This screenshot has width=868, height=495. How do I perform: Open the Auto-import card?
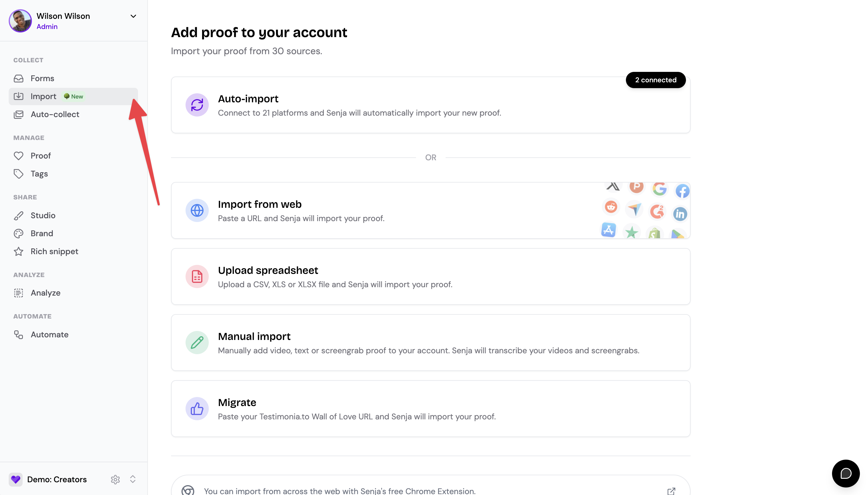[x=431, y=105]
